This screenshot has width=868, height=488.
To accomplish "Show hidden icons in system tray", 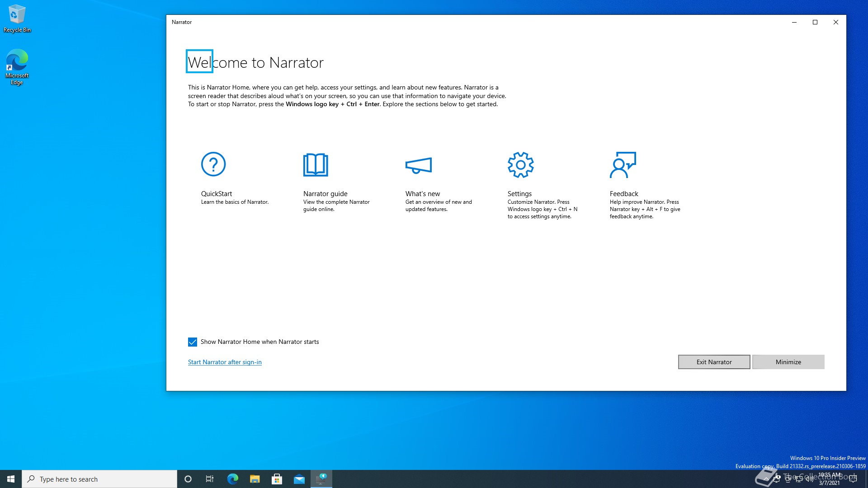I will point(766,479).
